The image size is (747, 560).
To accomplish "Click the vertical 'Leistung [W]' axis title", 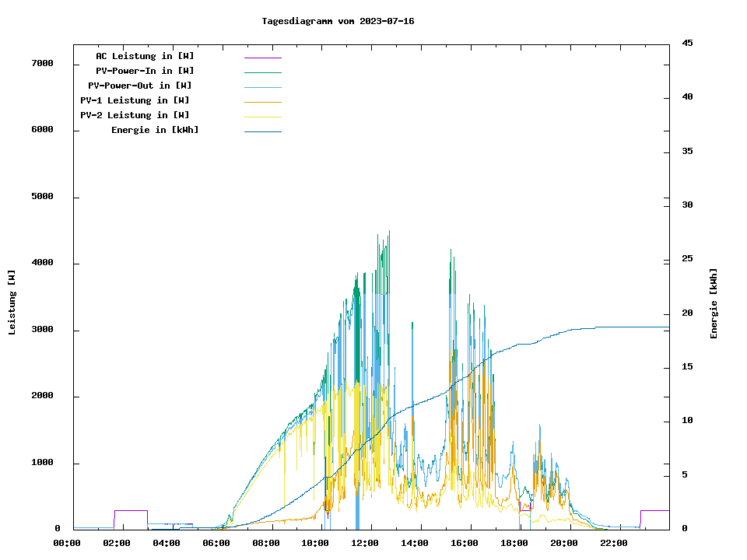I will [12, 303].
